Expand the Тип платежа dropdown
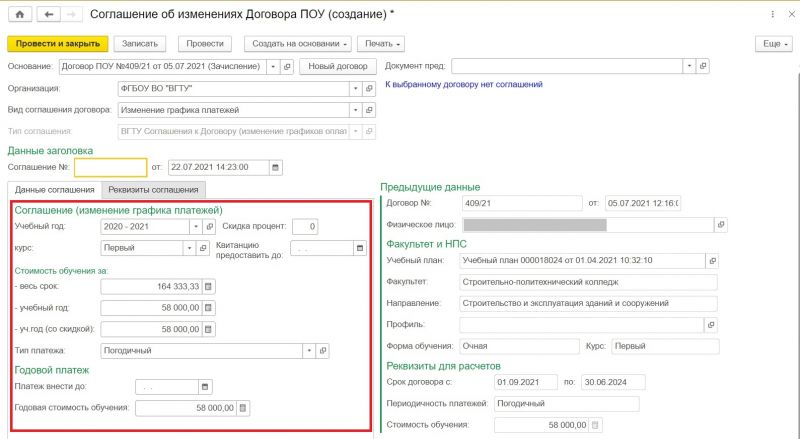The image size is (800, 439). coord(309,351)
